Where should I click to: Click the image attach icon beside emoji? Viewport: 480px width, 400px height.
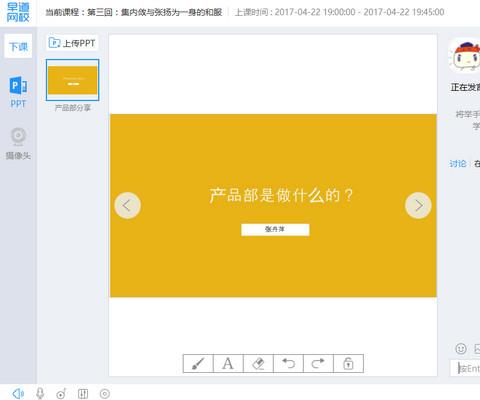[x=477, y=349]
